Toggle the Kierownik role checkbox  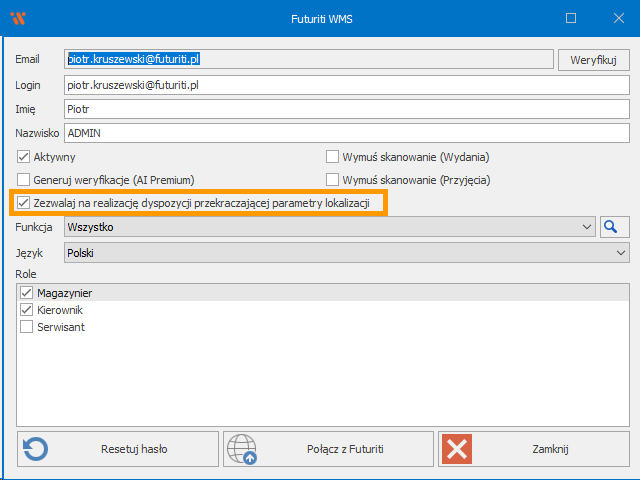click(x=27, y=310)
